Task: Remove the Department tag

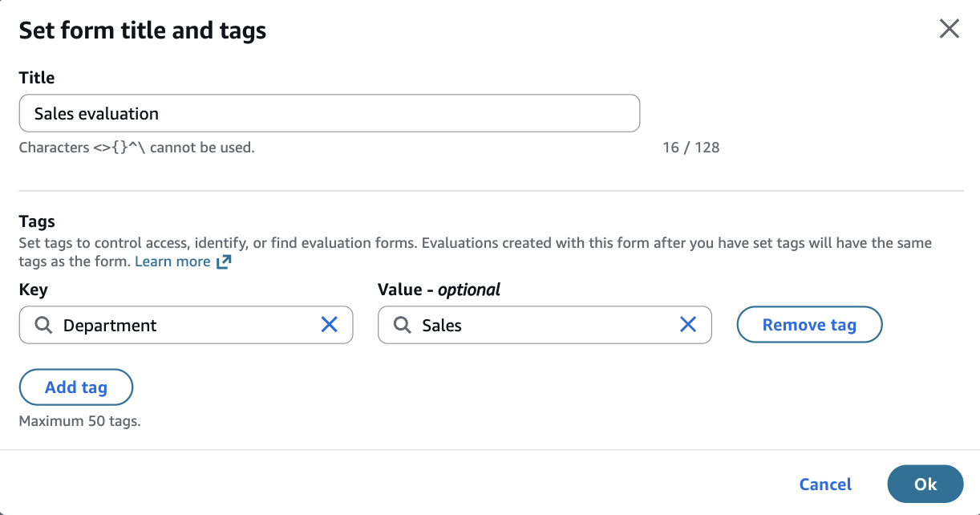Action: pyautogui.click(x=809, y=325)
